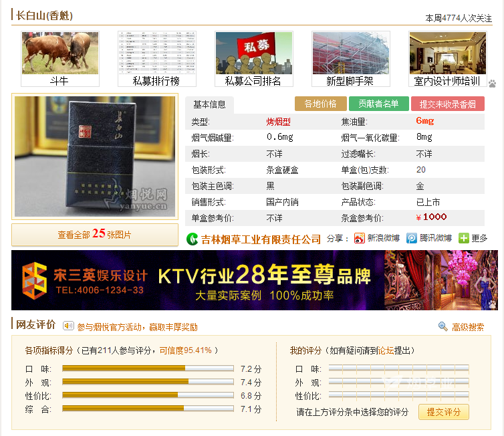This screenshot has width=504, height=436.
Task: Click the 6mg tar value link
Action: [425, 121]
